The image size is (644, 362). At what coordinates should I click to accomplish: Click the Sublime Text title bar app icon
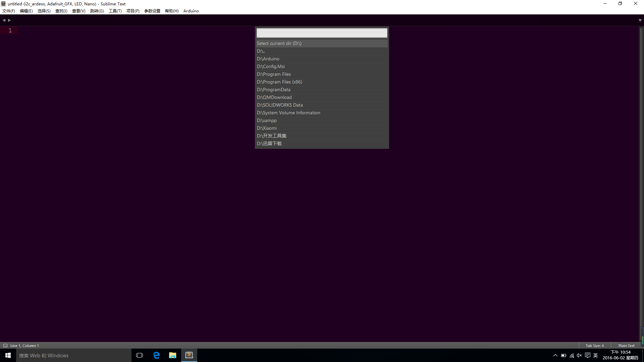(3, 4)
